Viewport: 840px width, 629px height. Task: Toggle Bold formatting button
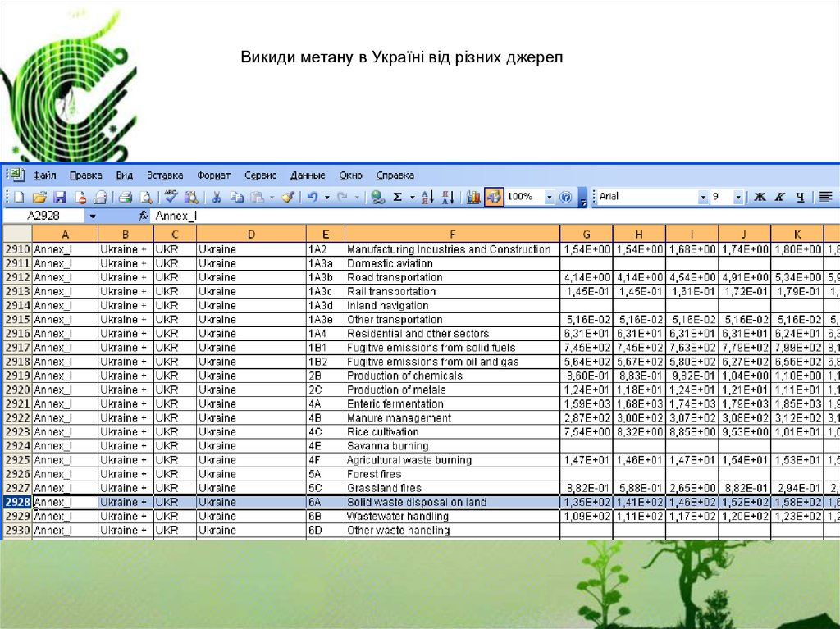click(760, 197)
